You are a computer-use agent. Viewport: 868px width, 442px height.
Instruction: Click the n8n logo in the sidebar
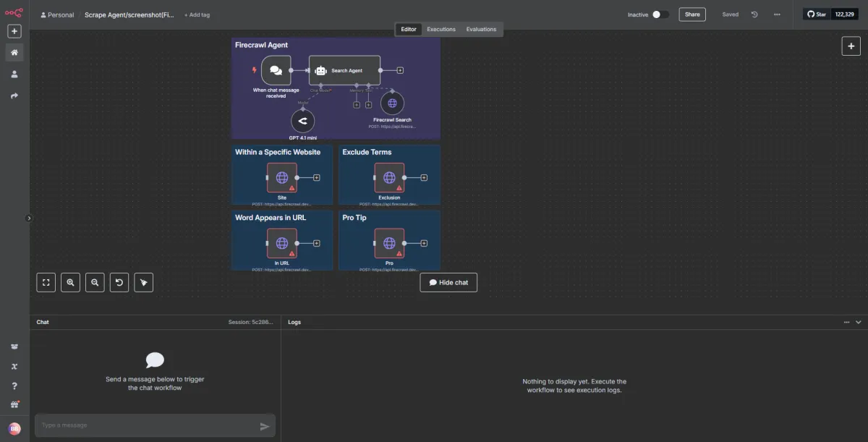point(14,12)
